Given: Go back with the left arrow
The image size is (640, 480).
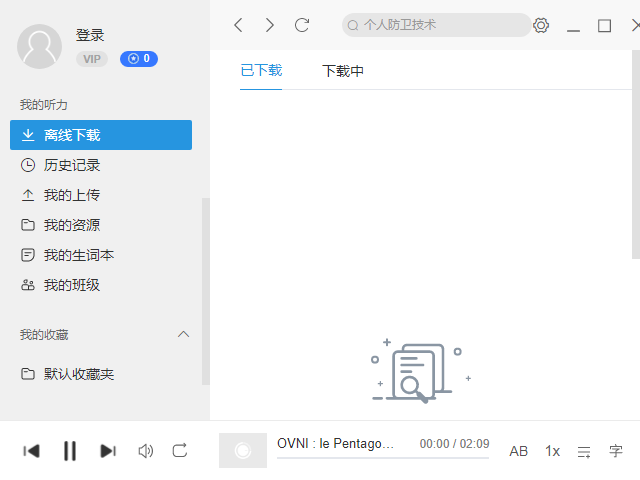Looking at the screenshot, I should (238, 25).
